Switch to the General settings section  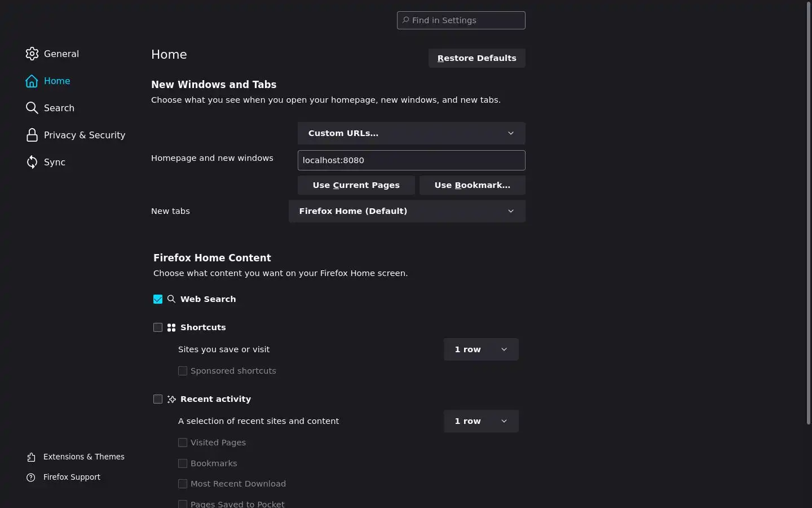coord(61,54)
